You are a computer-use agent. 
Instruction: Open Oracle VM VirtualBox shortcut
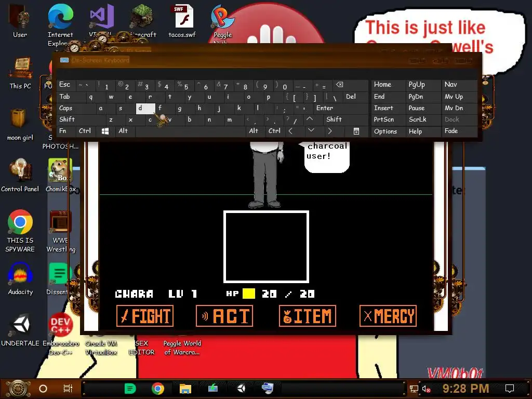[101, 348]
